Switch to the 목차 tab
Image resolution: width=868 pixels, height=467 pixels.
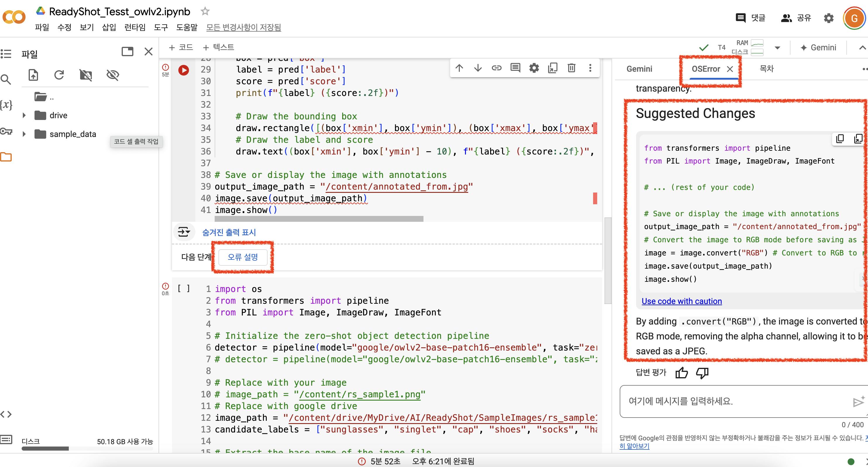click(767, 69)
